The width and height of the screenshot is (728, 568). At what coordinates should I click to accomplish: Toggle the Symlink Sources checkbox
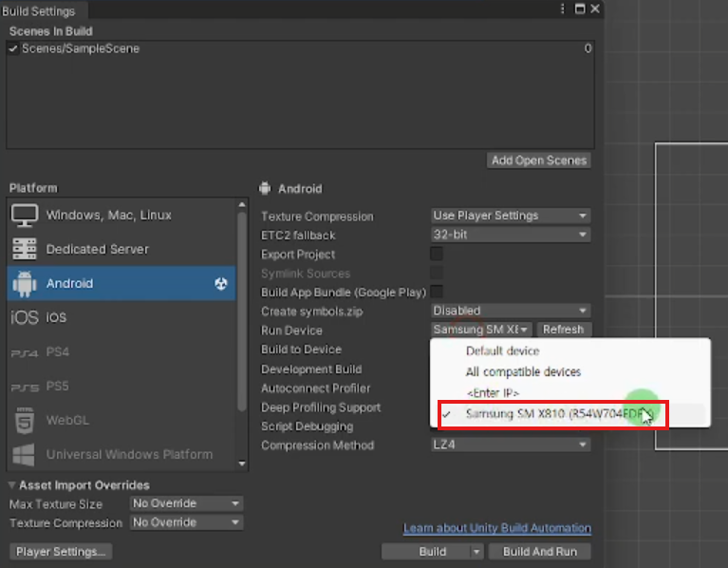[x=437, y=274]
